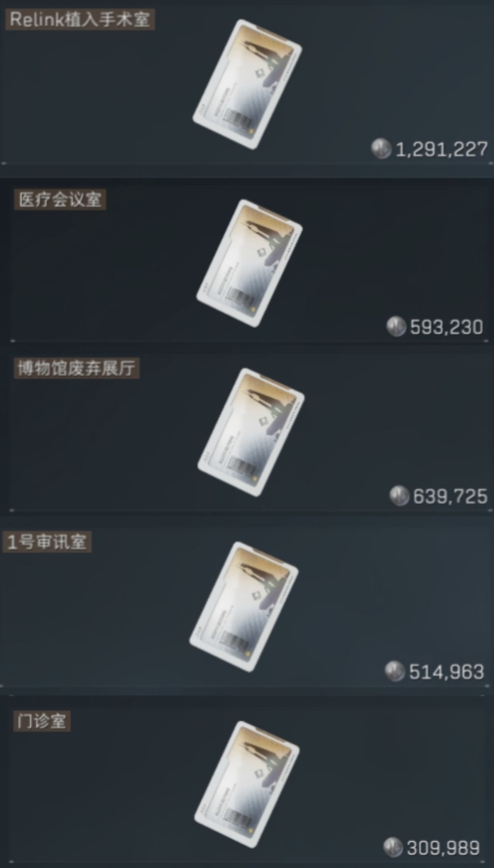This screenshot has height=868, width=494.
Task: Click the 309,989 price value
Action: point(444,848)
